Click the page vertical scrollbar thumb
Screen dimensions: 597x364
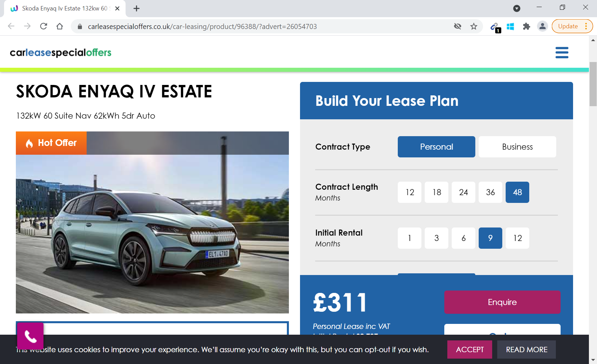click(x=593, y=84)
